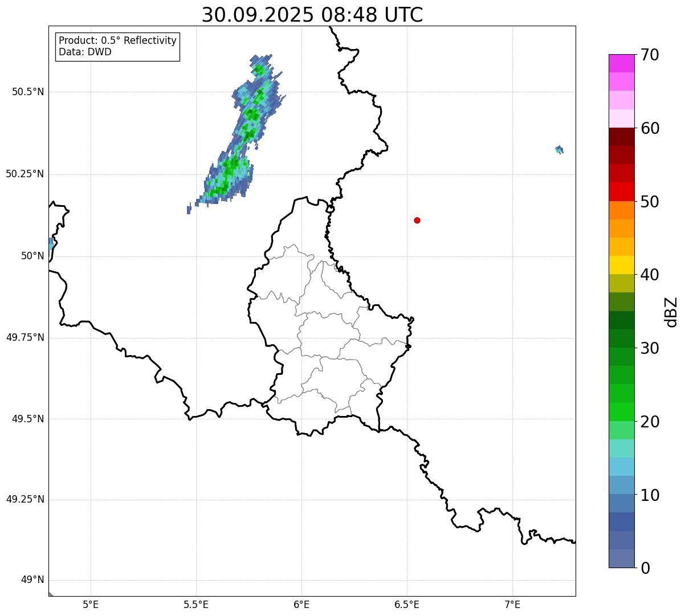This screenshot has height=616, width=685.
Task: Select the dark green 30 dBZ colorbar segment
Action: pyautogui.click(x=621, y=338)
